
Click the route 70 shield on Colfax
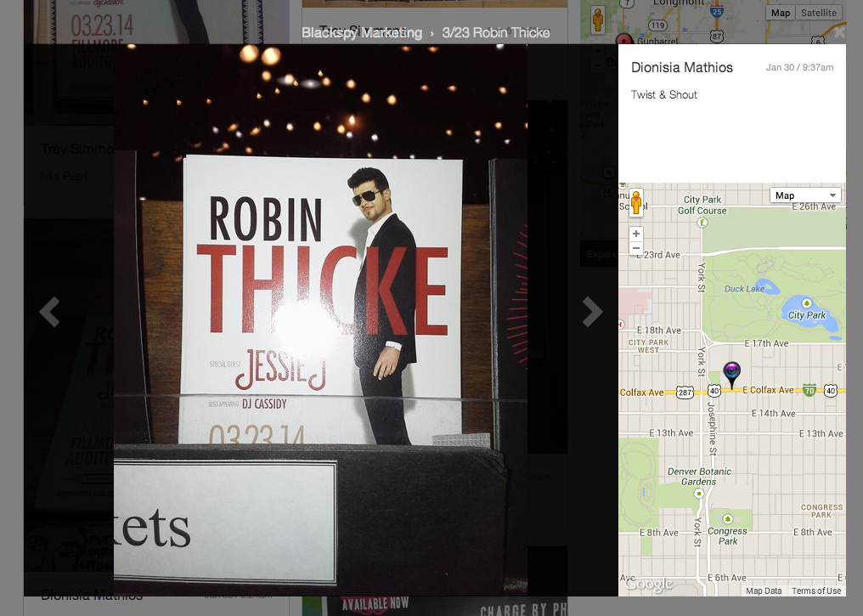pyautogui.click(x=809, y=390)
